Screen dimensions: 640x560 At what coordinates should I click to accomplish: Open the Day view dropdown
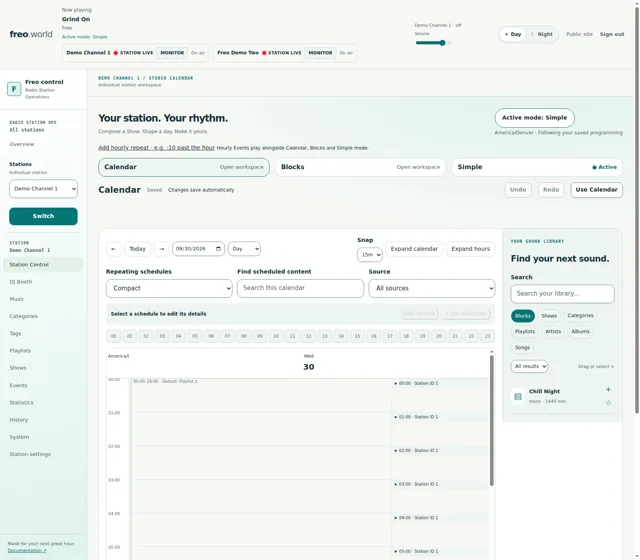tap(244, 249)
